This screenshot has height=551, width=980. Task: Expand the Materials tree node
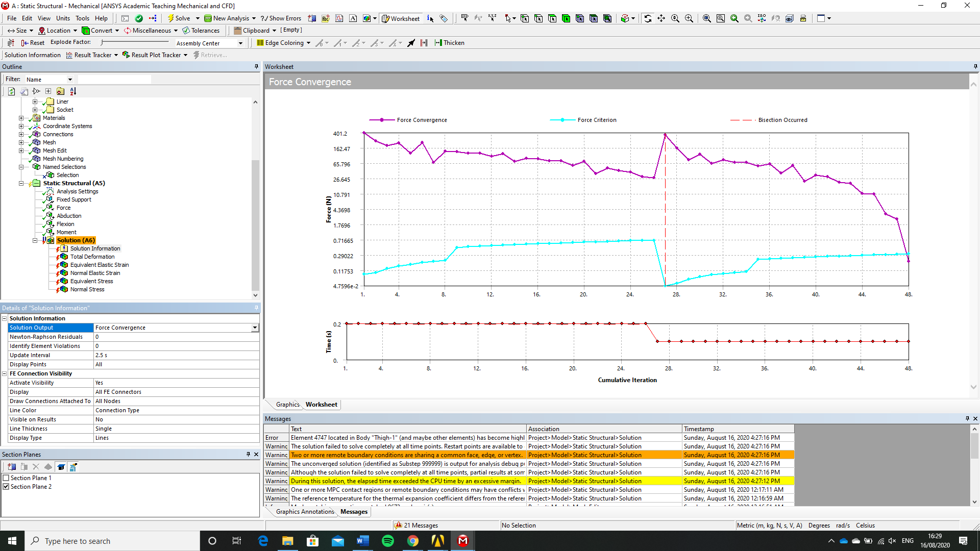tap(21, 118)
